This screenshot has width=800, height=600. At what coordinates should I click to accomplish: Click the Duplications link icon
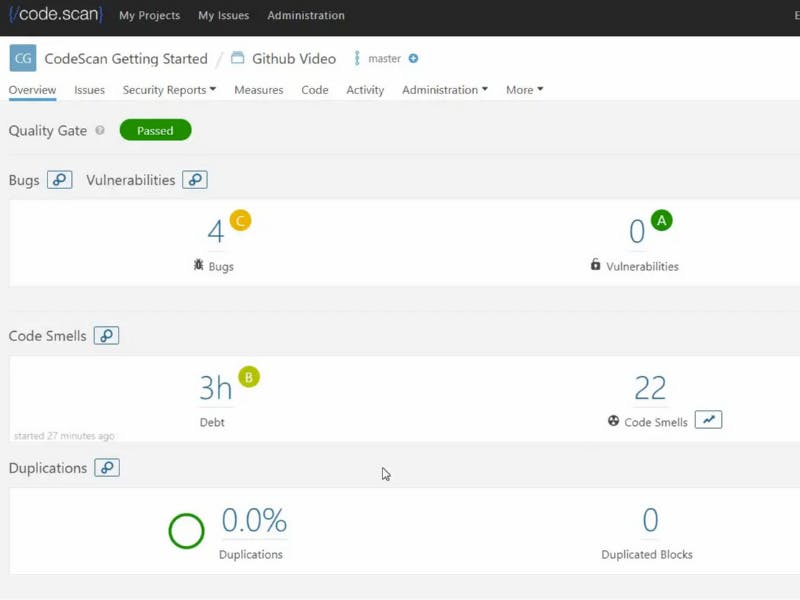coord(107,467)
